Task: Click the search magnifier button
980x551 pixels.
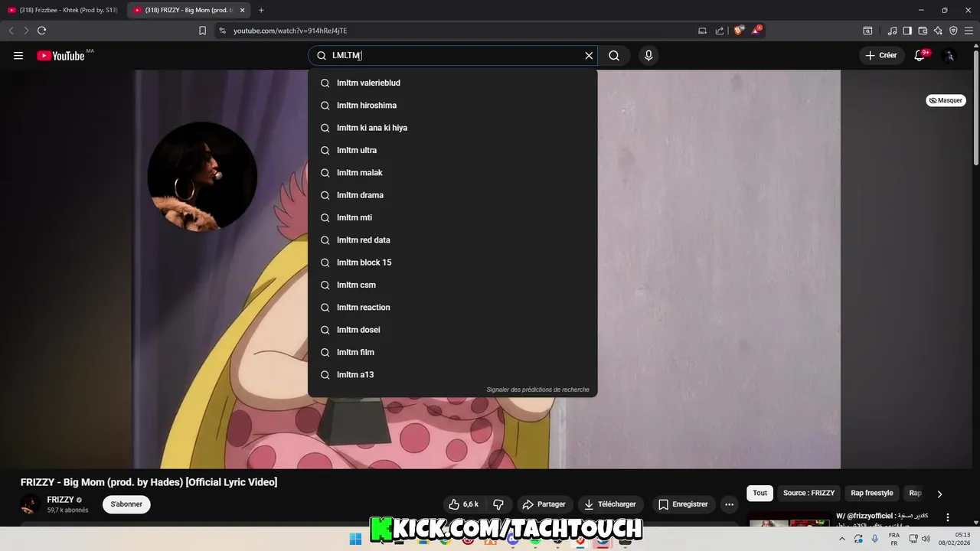Action: click(x=614, y=56)
